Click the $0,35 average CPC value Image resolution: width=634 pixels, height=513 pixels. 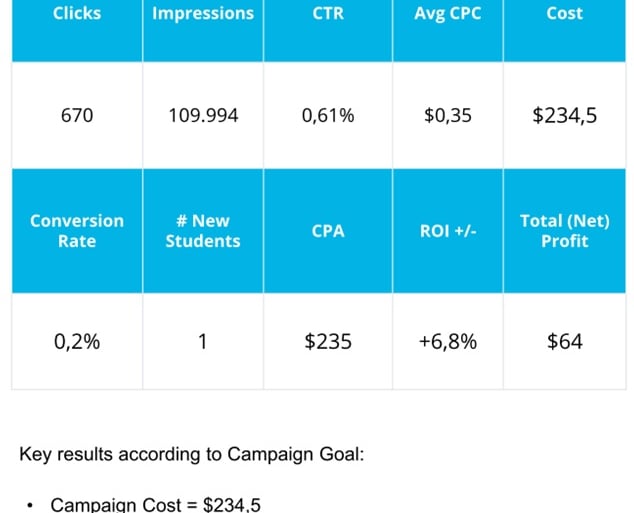pyautogui.click(x=447, y=115)
